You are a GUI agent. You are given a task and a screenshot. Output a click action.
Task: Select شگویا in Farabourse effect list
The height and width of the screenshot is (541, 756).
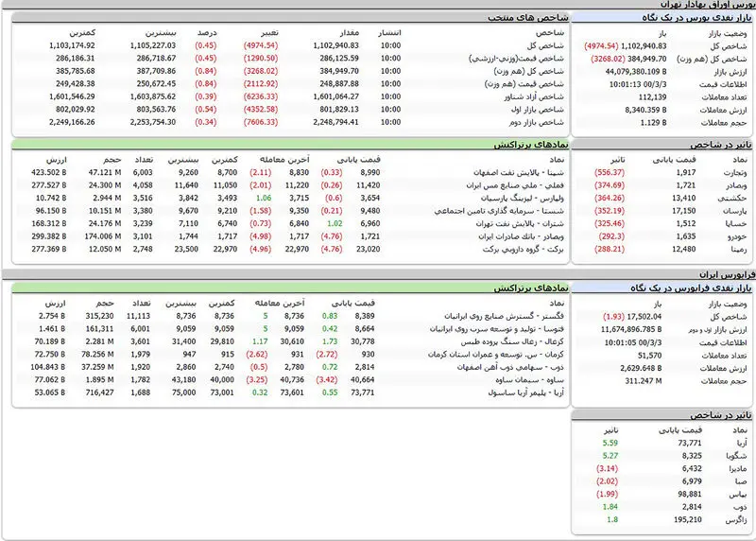coord(737,456)
